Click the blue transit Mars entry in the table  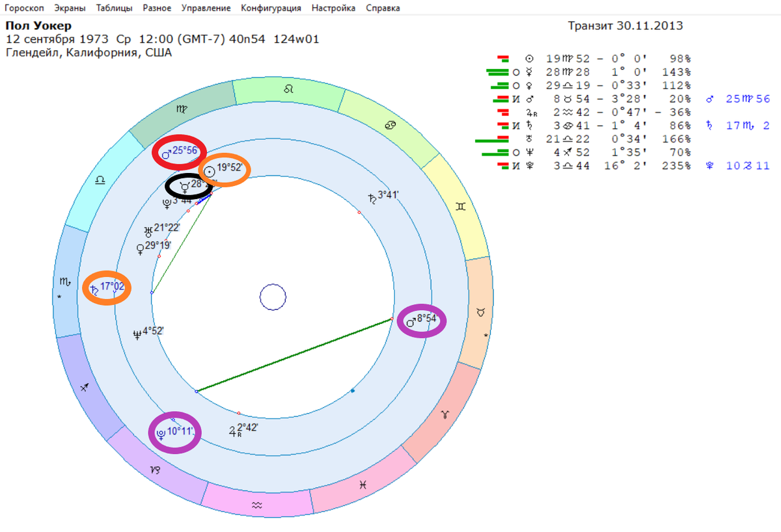pyautogui.click(x=739, y=99)
